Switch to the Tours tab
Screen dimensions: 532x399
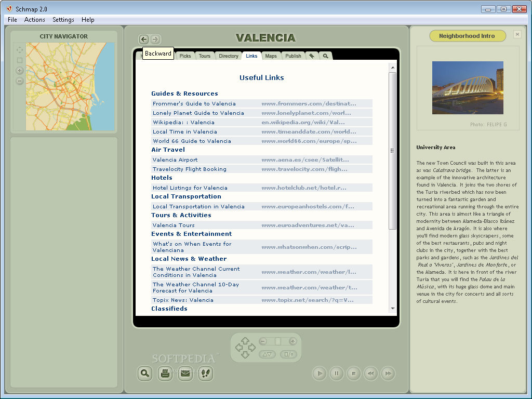pyautogui.click(x=205, y=56)
